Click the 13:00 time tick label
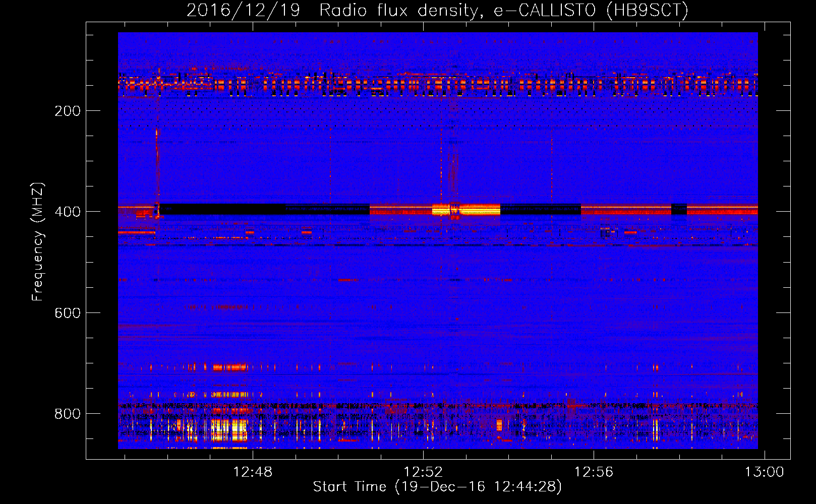Image resolution: width=816 pixels, height=504 pixels. coord(765,472)
